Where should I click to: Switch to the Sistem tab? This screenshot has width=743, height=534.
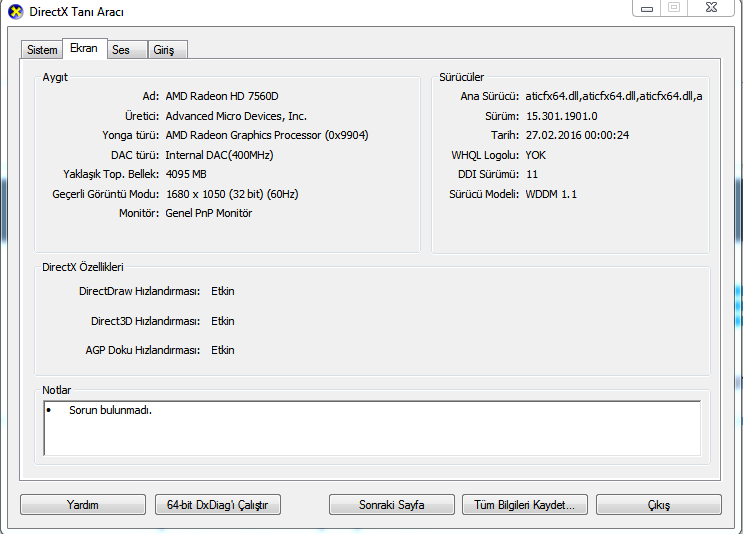coord(42,50)
